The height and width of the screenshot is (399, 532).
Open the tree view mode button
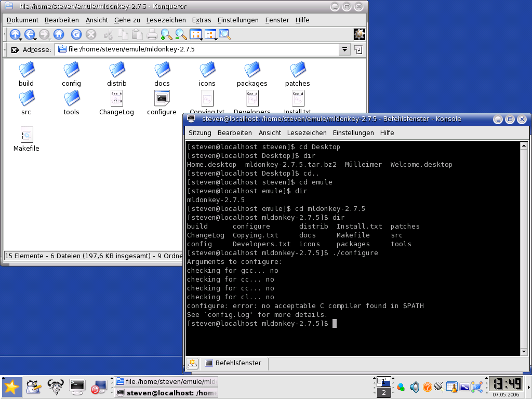tap(211, 34)
